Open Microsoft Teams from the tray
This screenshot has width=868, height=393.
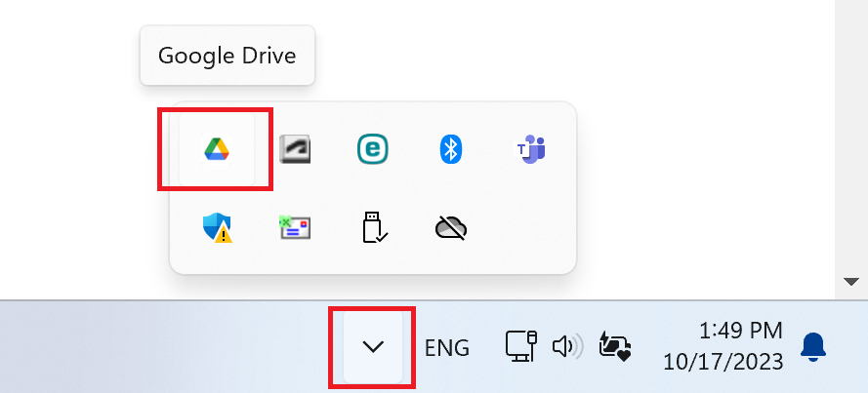(x=530, y=149)
